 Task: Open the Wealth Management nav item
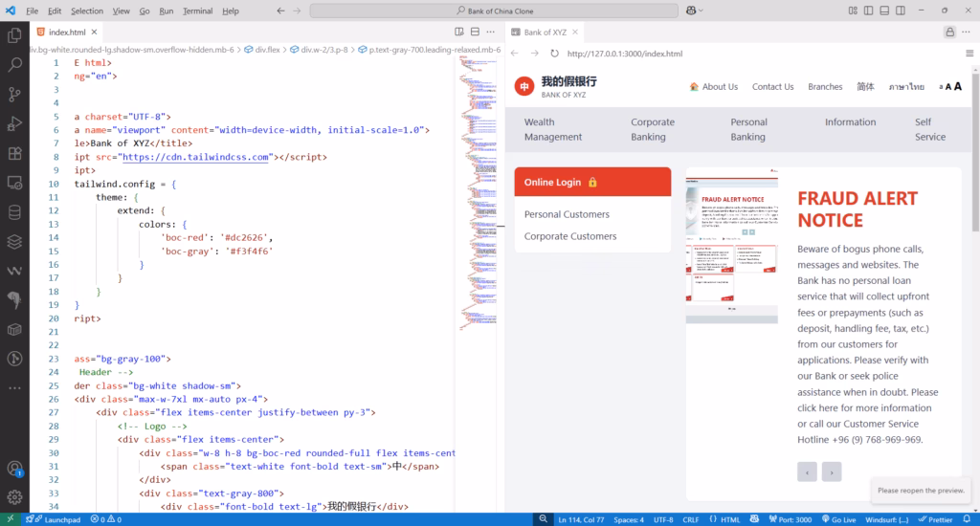click(552, 129)
